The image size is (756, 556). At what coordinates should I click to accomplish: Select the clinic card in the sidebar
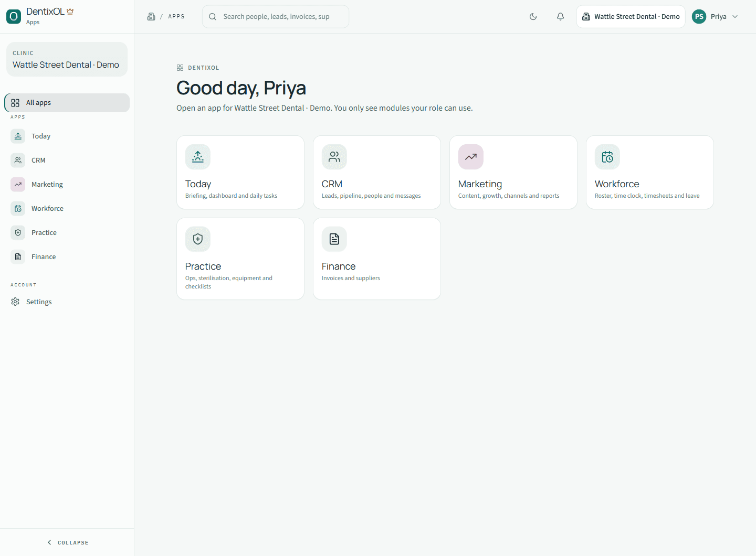click(x=67, y=59)
